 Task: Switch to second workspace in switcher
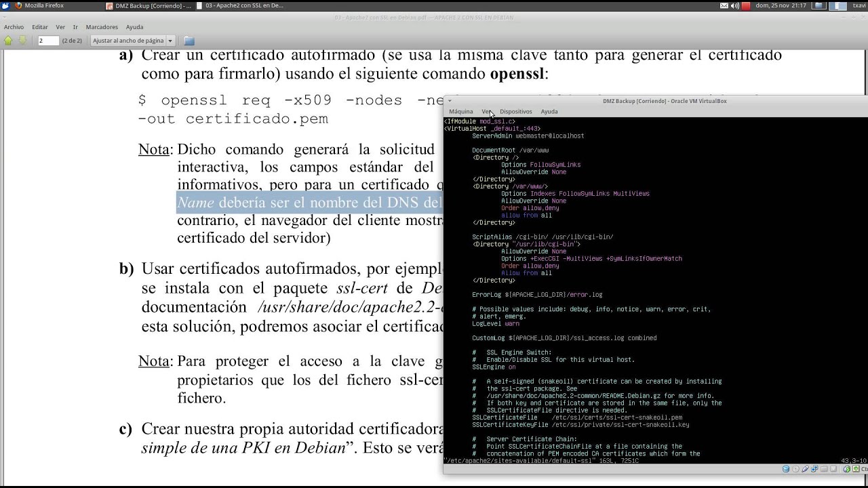(837, 5)
